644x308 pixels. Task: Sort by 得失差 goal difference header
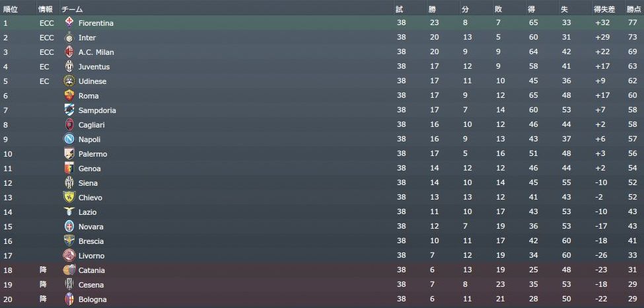click(x=604, y=9)
